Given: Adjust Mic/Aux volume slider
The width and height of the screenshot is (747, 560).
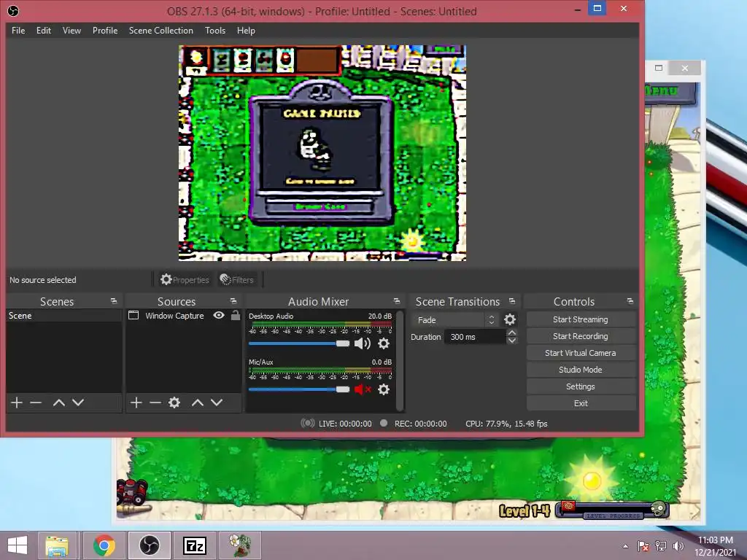Looking at the screenshot, I should [x=298, y=389].
